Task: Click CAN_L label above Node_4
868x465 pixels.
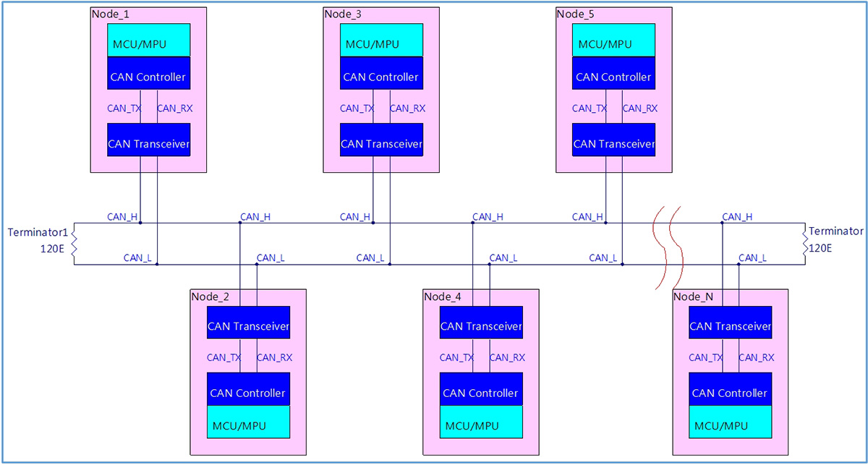Action: (503, 257)
